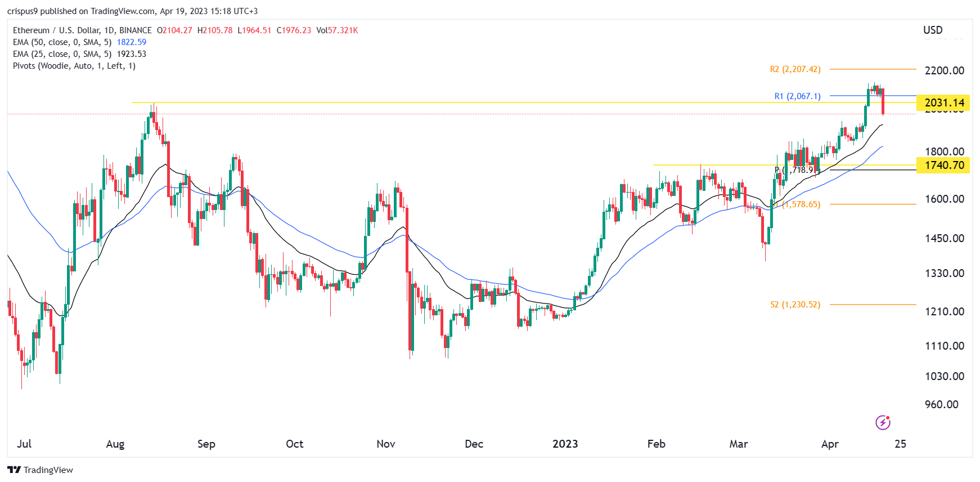This screenshot has height=482, width=980.
Task: Click the open price O2104.27
Action: (174, 30)
